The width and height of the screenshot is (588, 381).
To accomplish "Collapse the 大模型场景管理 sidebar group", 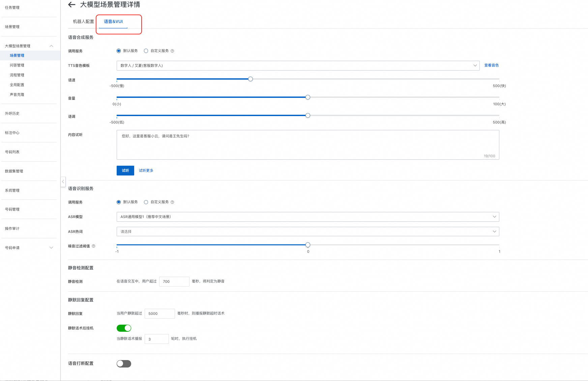I will [x=51, y=46].
